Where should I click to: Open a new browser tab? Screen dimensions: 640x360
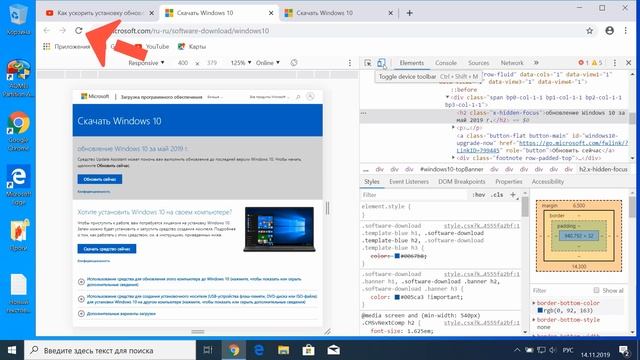[x=409, y=13]
